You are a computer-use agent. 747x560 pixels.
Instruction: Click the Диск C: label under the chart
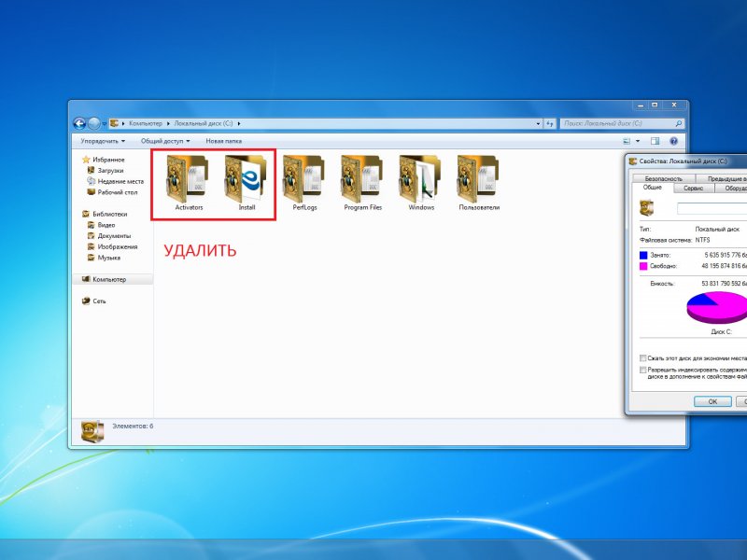pyautogui.click(x=721, y=332)
